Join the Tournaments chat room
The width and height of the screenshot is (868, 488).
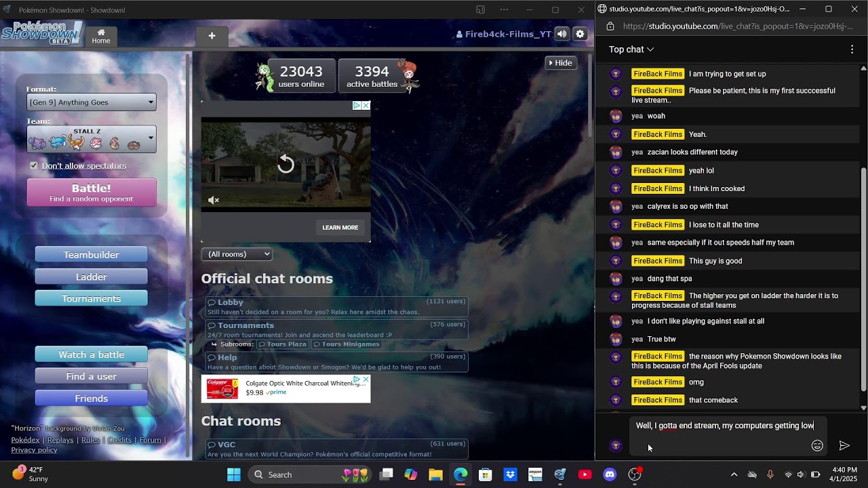[x=337, y=329]
